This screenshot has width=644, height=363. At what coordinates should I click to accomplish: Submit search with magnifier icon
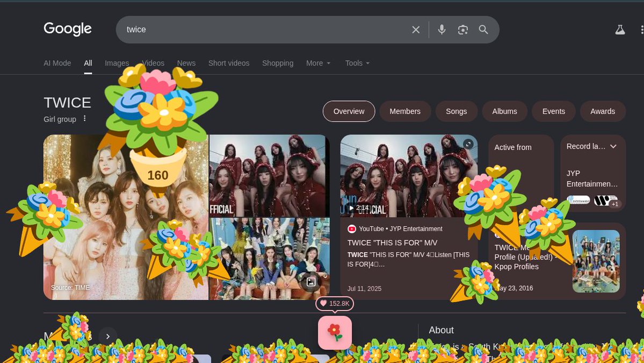tap(483, 30)
